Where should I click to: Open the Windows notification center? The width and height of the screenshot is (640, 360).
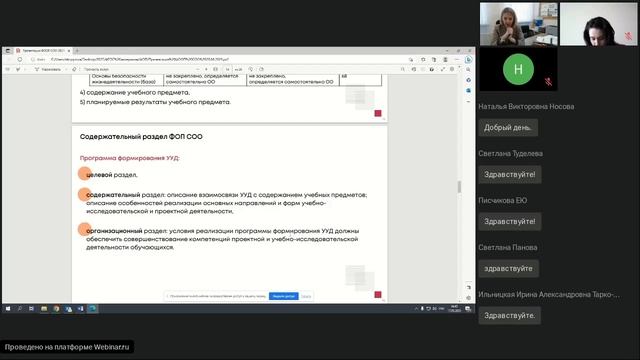(x=468, y=309)
